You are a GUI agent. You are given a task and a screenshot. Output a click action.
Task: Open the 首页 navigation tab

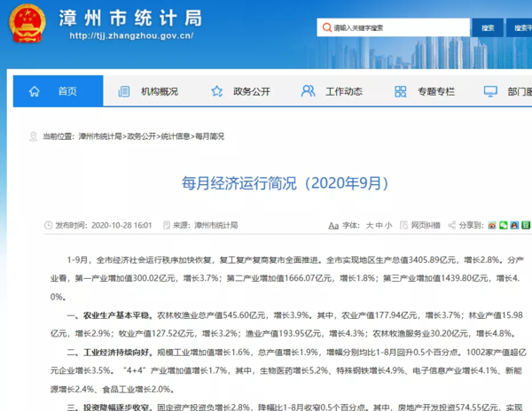coord(67,91)
